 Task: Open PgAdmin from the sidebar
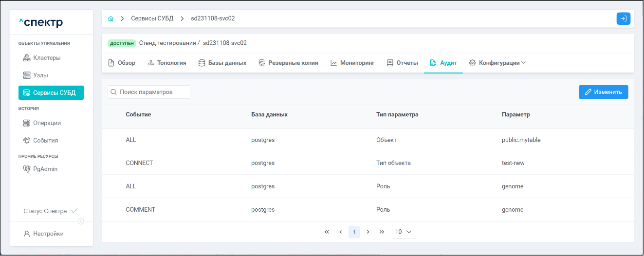coord(45,169)
